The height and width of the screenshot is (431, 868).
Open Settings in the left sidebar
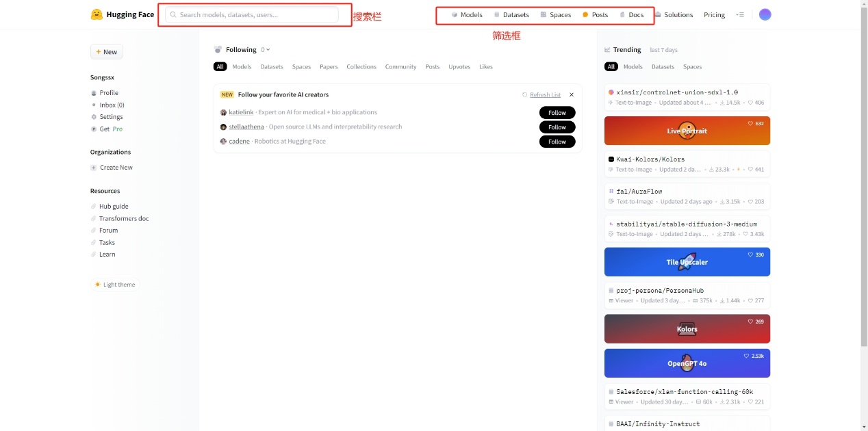(111, 117)
